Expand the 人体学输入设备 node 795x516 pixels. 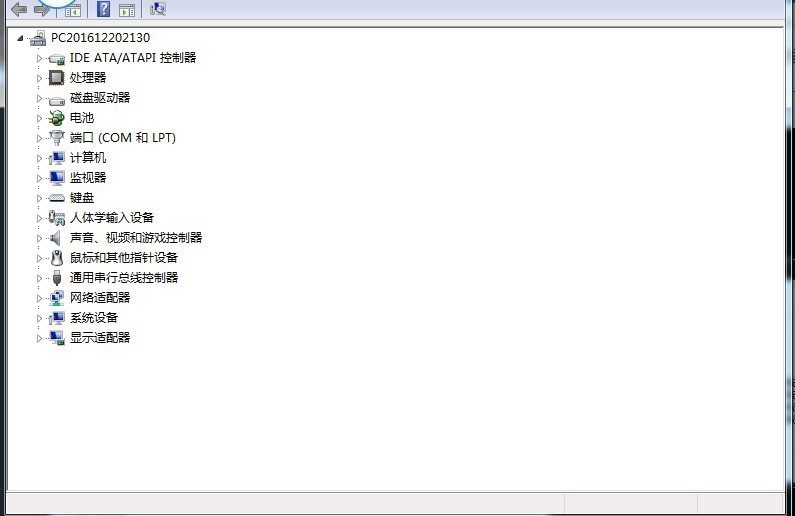[40, 218]
